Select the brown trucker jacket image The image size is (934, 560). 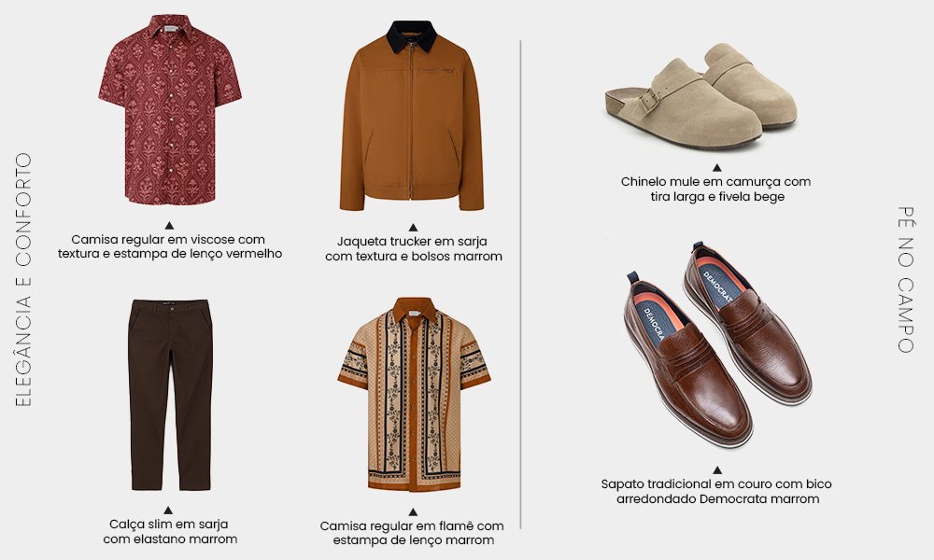click(412, 116)
